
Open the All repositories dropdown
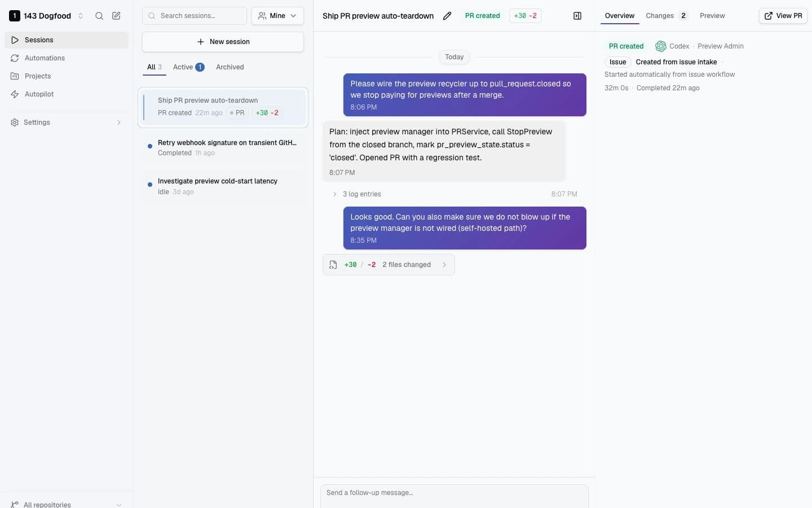(x=67, y=505)
